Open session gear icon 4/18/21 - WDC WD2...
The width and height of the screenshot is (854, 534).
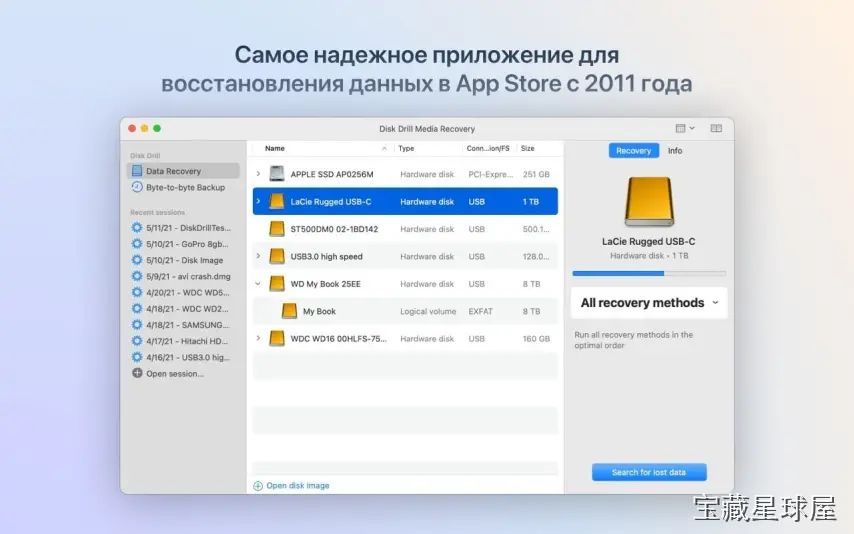[x=137, y=308]
